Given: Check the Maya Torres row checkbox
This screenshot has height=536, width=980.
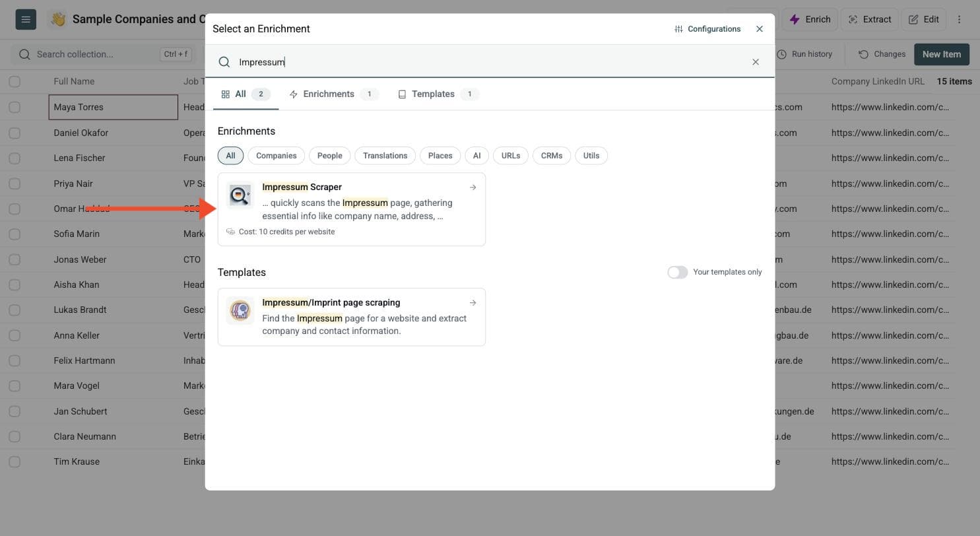Looking at the screenshot, I should 15,107.
